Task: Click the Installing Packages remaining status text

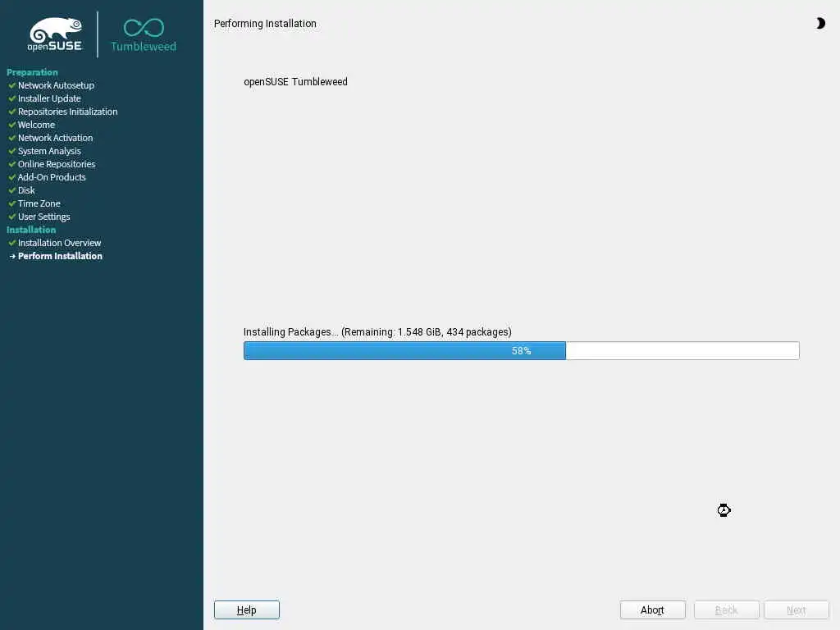Action: point(377,332)
